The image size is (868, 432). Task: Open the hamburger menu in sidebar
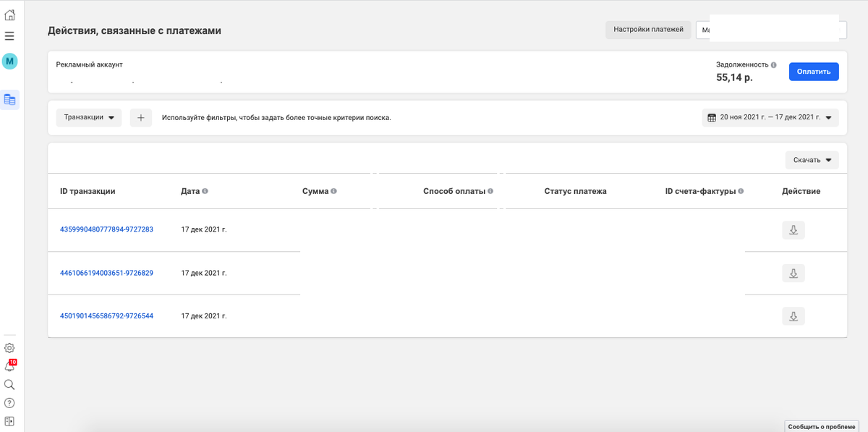(10, 35)
